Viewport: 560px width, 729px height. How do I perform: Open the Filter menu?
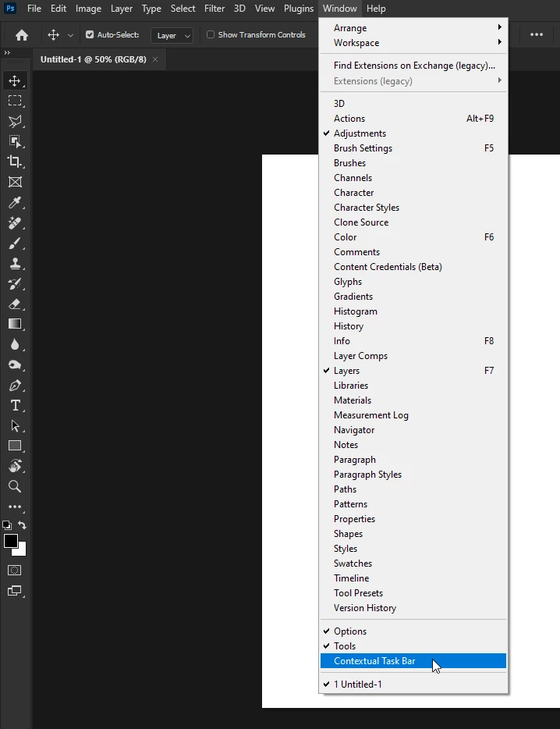click(x=214, y=9)
